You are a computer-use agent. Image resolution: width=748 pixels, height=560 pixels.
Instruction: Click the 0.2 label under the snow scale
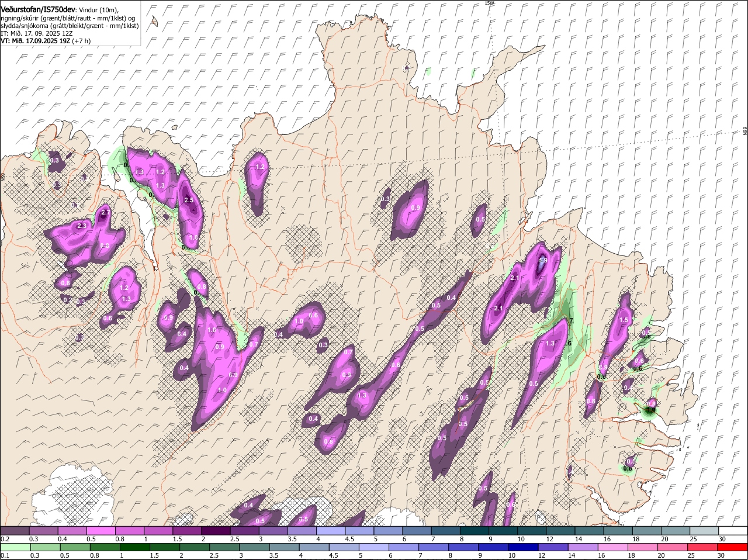(5, 539)
